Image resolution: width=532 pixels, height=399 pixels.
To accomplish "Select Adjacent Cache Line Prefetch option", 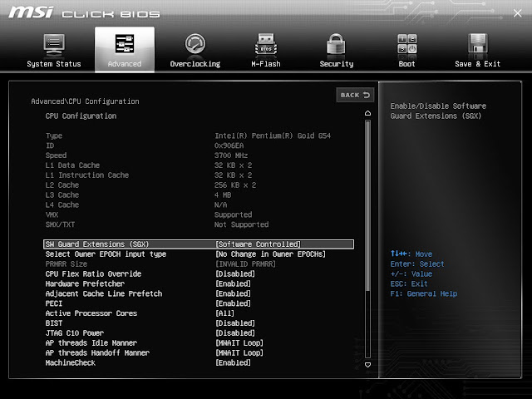I will pyautogui.click(x=104, y=293).
